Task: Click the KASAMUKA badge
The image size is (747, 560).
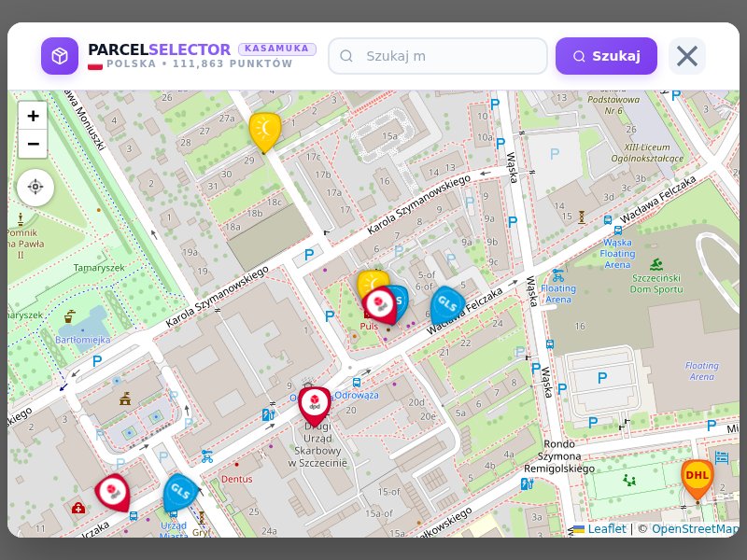Action: (276, 49)
